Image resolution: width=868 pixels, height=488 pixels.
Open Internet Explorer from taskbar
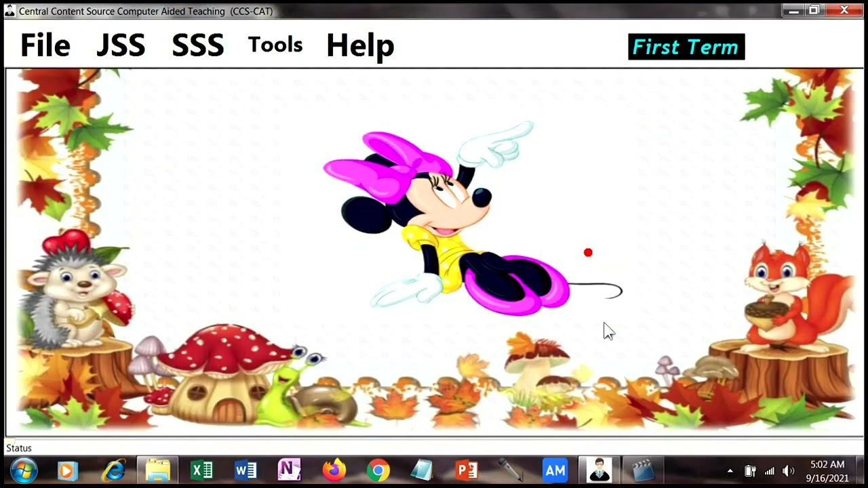tap(113, 470)
